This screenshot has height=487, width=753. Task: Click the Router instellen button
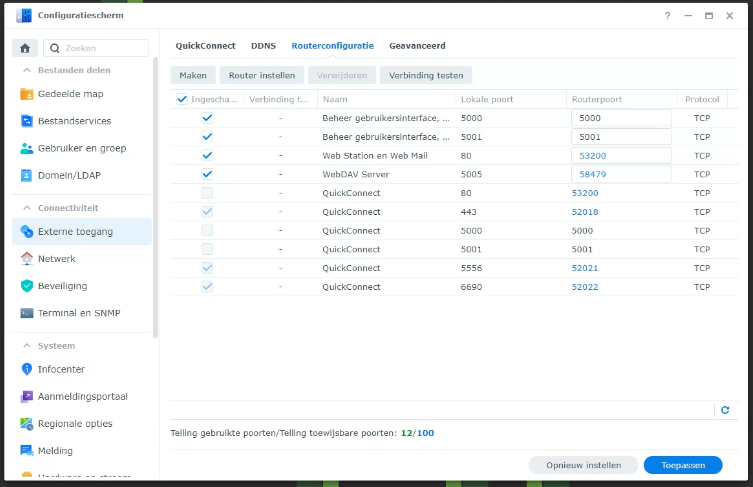click(262, 75)
